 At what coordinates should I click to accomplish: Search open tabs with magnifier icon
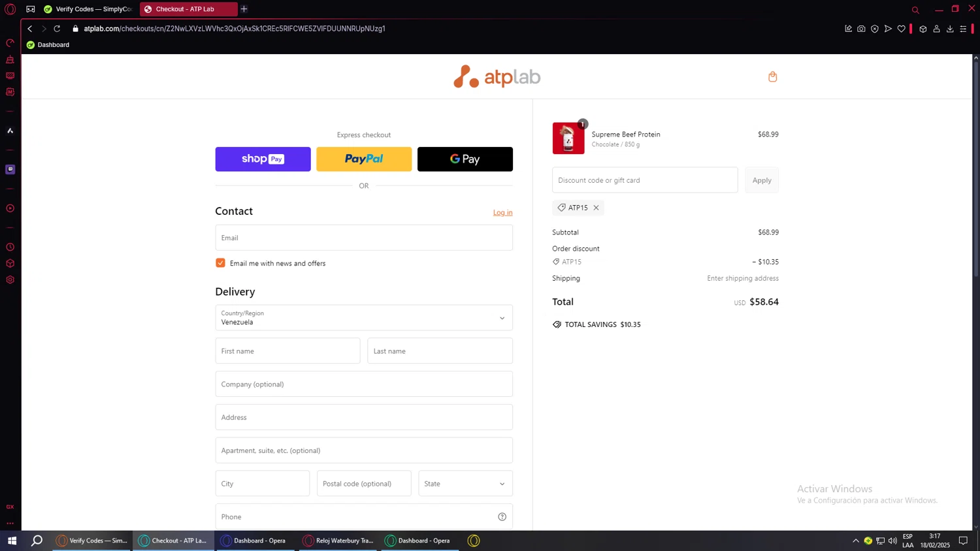[x=915, y=10]
